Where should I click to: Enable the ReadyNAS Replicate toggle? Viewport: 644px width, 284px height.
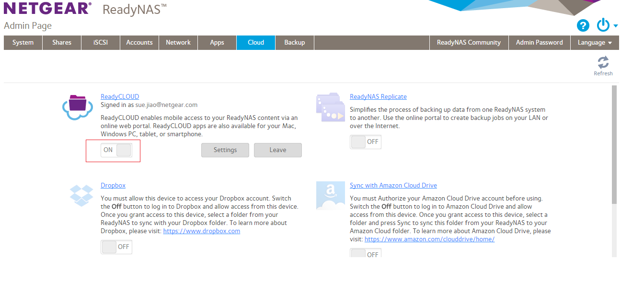click(366, 142)
